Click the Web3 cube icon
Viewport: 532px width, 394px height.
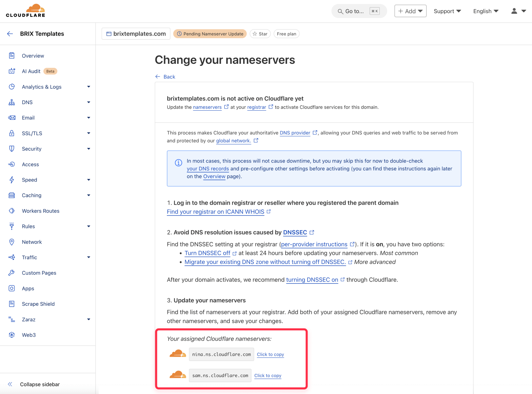click(12, 335)
